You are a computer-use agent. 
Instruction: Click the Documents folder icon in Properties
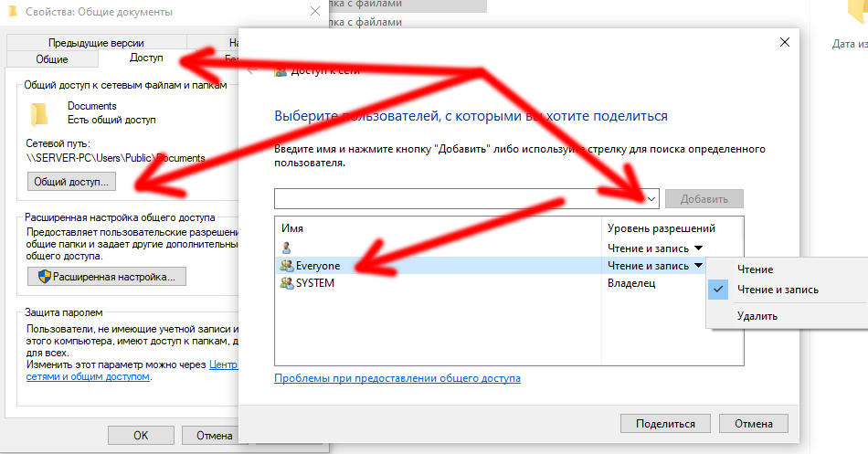39,114
